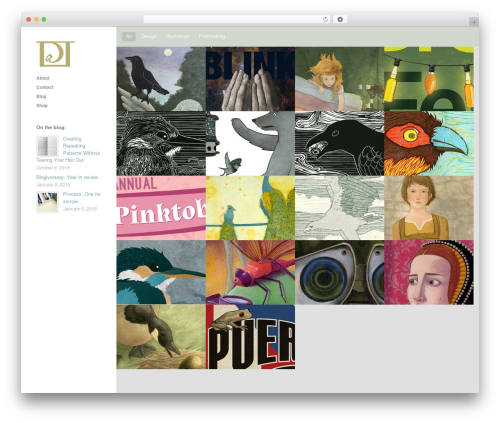
Task: Open the PUER frog poster design
Action: [250, 337]
